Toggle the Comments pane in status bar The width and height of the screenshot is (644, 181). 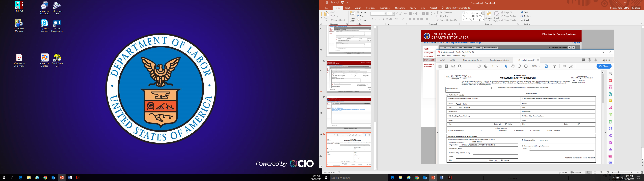click(577, 172)
